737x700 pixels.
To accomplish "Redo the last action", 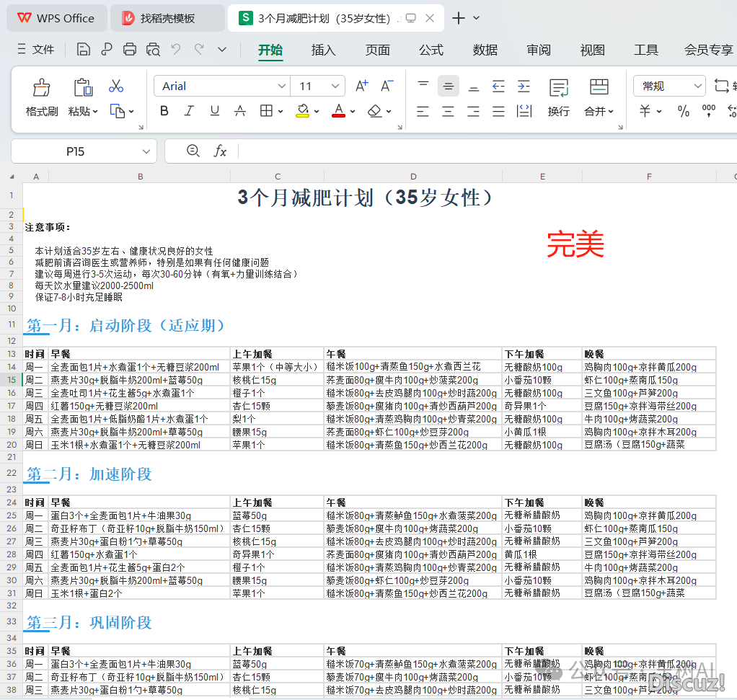I will tap(199, 49).
